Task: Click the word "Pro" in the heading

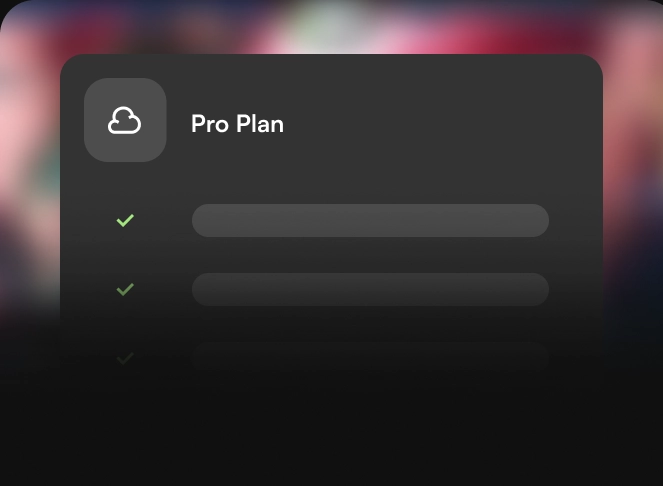Action: point(210,124)
